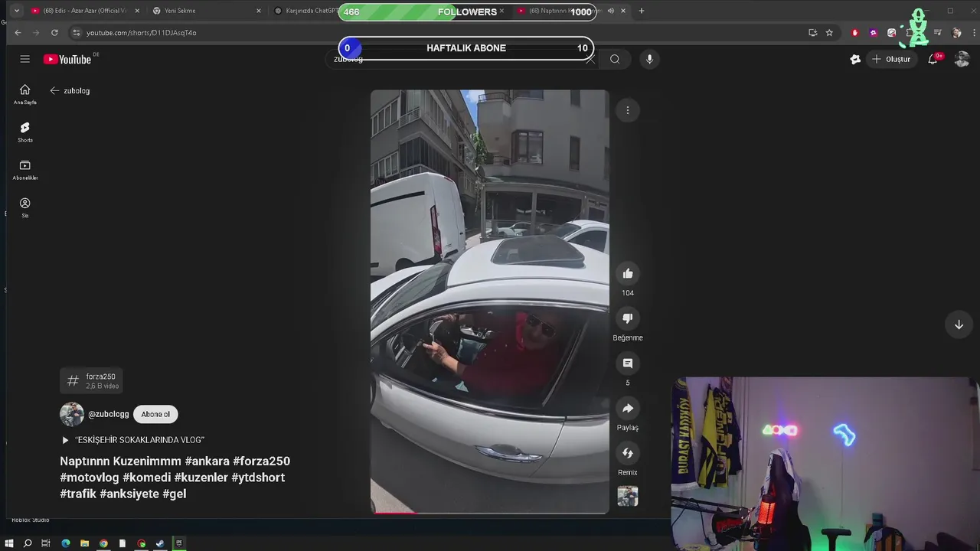Open the Siz profile section in sidebar
The width and height of the screenshot is (980, 551).
pyautogui.click(x=25, y=207)
